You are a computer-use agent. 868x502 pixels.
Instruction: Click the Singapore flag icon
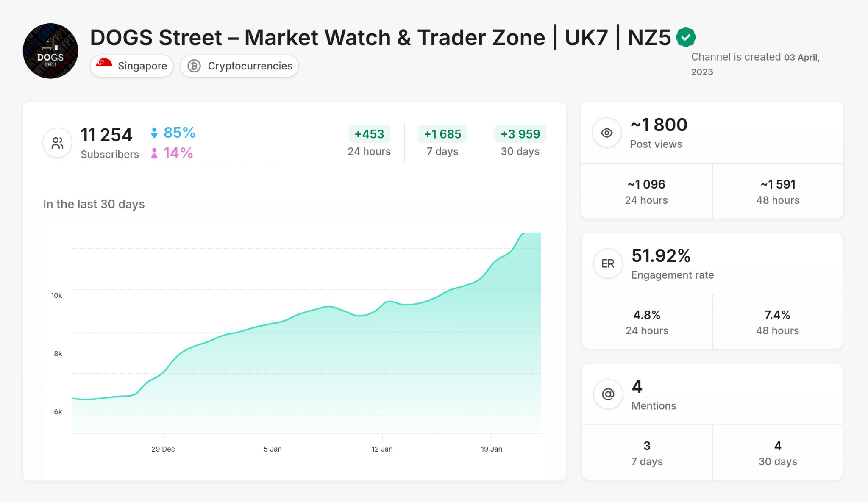coord(104,66)
